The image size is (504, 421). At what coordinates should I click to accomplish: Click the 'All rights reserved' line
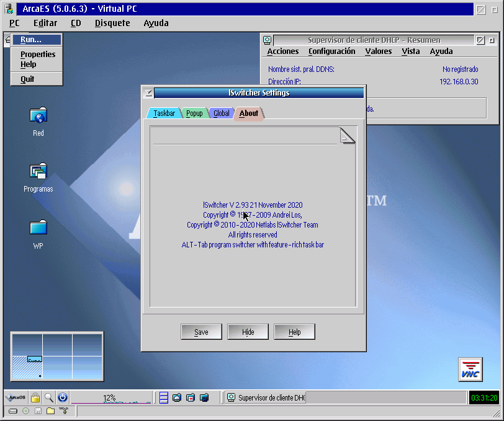253,235
